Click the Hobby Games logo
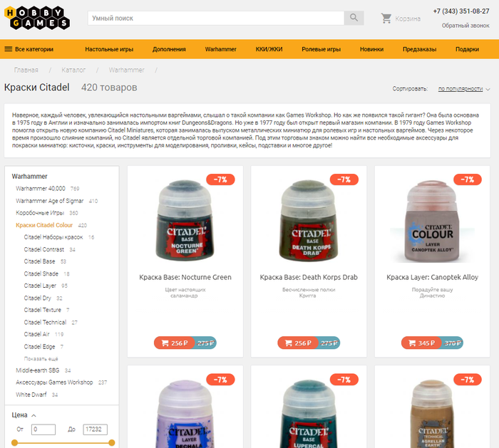The image size is (499, 448). [37, 18]
